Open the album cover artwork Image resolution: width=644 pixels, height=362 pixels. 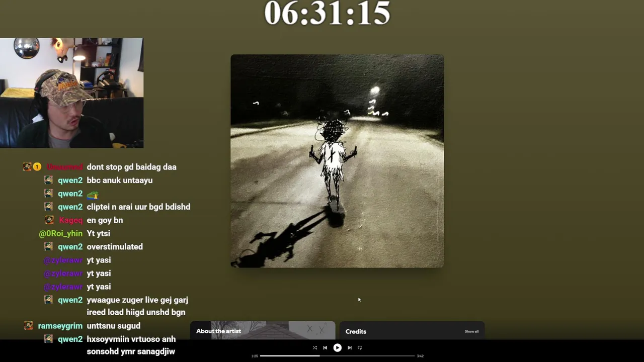click(337, 161)
